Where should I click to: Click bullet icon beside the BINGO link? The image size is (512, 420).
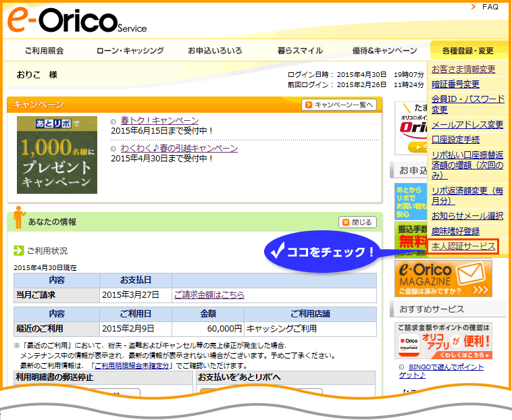[x=402, y=367]
